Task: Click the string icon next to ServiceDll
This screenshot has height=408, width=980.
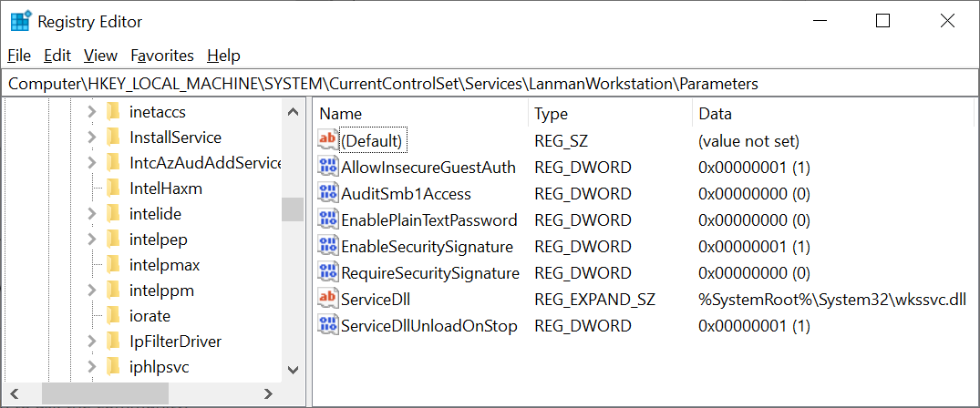Action: click(327, 298)
